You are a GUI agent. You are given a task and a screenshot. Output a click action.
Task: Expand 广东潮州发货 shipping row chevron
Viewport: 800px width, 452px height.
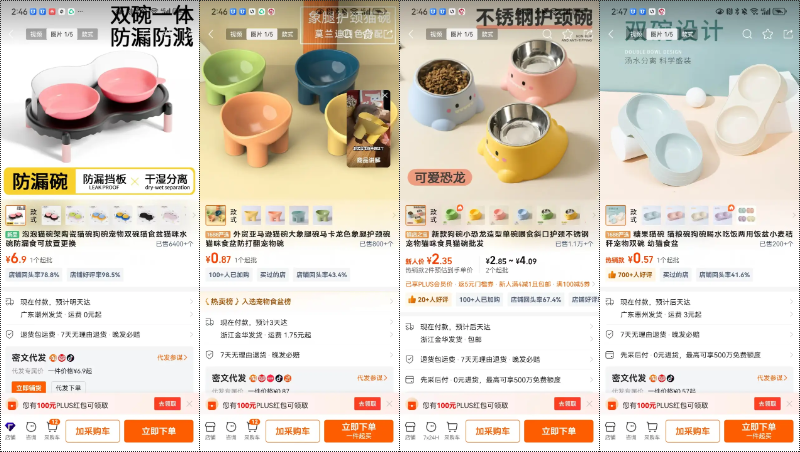coord(192,314)
